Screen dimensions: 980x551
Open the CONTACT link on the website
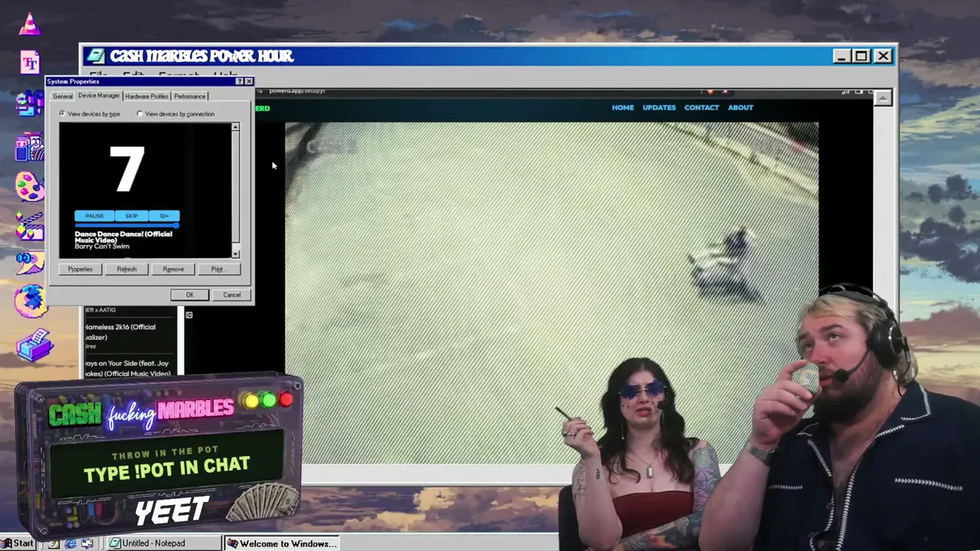[x=701, y=108]
